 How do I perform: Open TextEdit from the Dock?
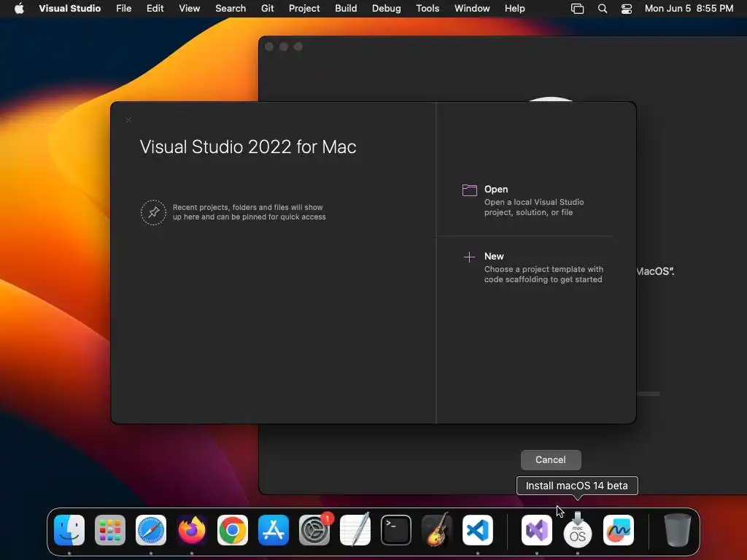(x=355, y=530)
